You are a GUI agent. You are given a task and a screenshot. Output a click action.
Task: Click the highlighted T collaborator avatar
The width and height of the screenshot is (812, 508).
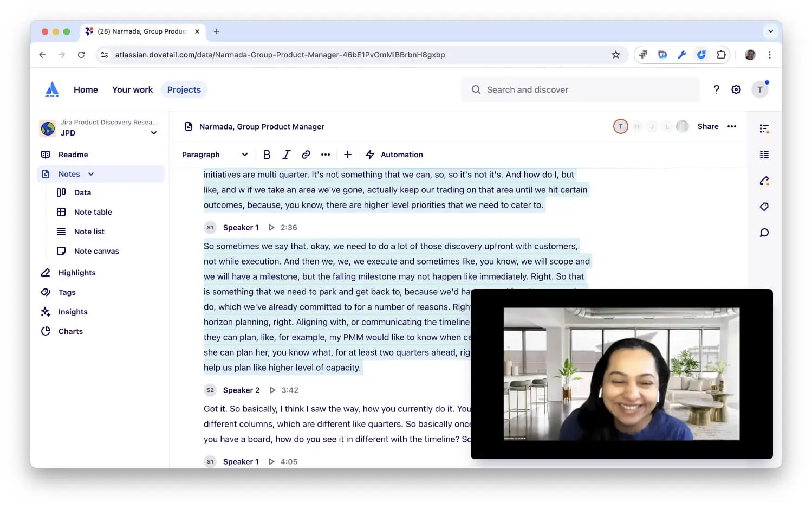pos(620,126)
